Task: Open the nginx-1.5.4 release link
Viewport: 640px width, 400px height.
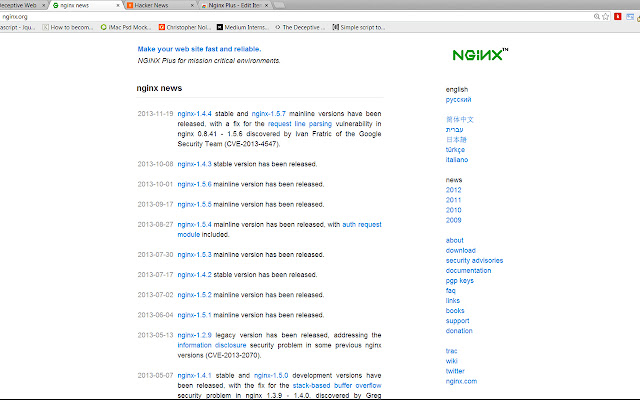Action: 194,224
